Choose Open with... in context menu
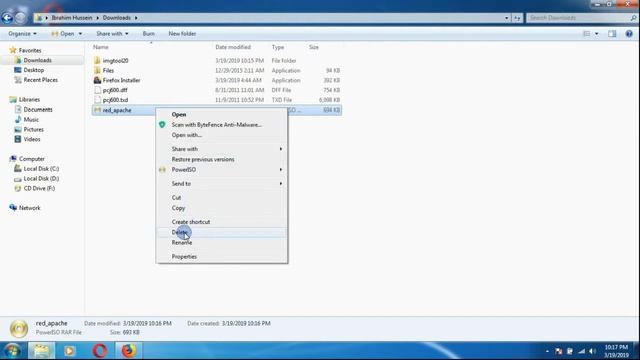The width and height of the screenshot is (640, 360). coord(222,135)
